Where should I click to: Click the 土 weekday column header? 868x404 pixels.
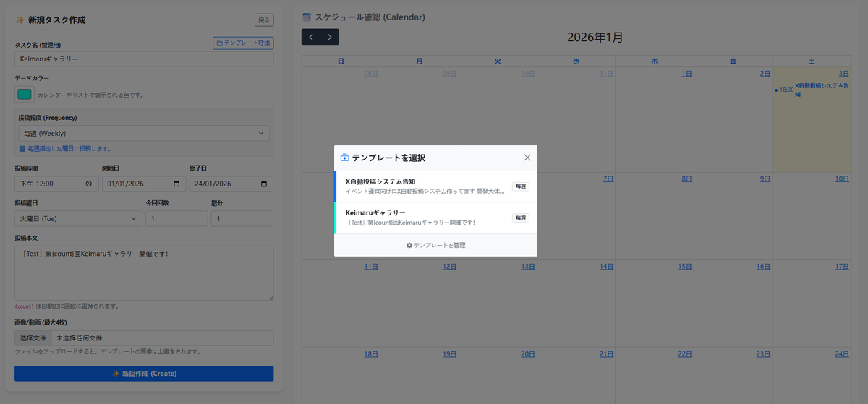coord(812,61)
